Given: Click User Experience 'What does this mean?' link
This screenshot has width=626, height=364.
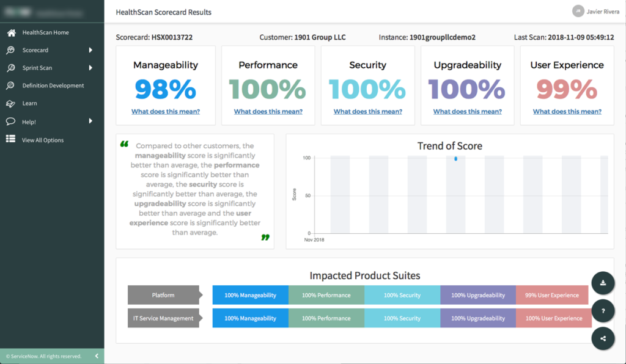Looking at the screenshot, I should [x=567, y=112].
